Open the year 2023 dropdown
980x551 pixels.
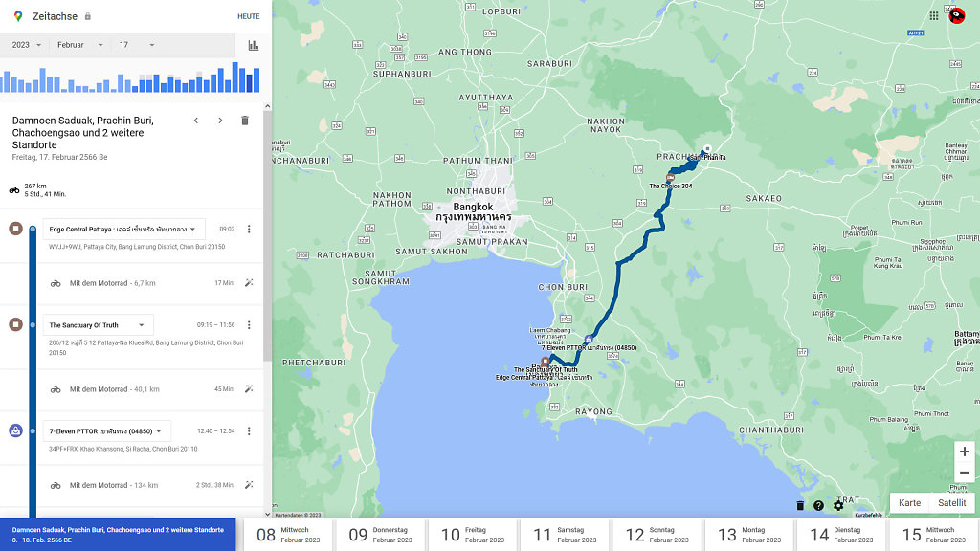pyautogui.click(x=26, y=45)
